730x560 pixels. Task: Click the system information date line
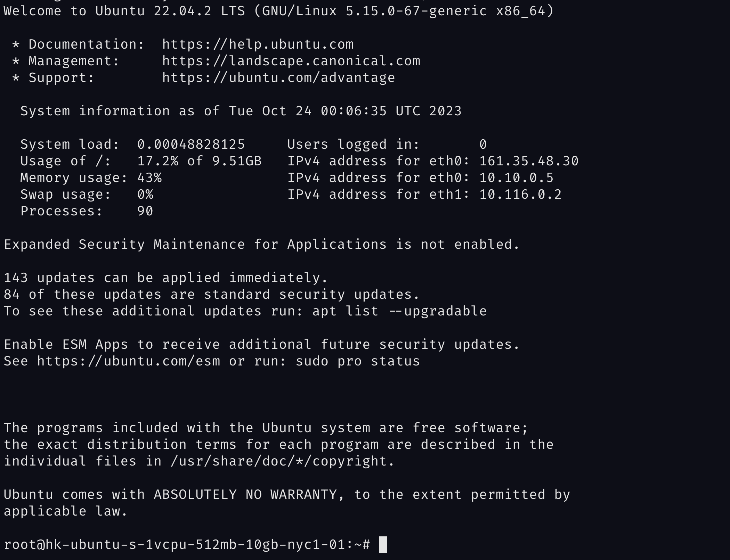(241, 111)
